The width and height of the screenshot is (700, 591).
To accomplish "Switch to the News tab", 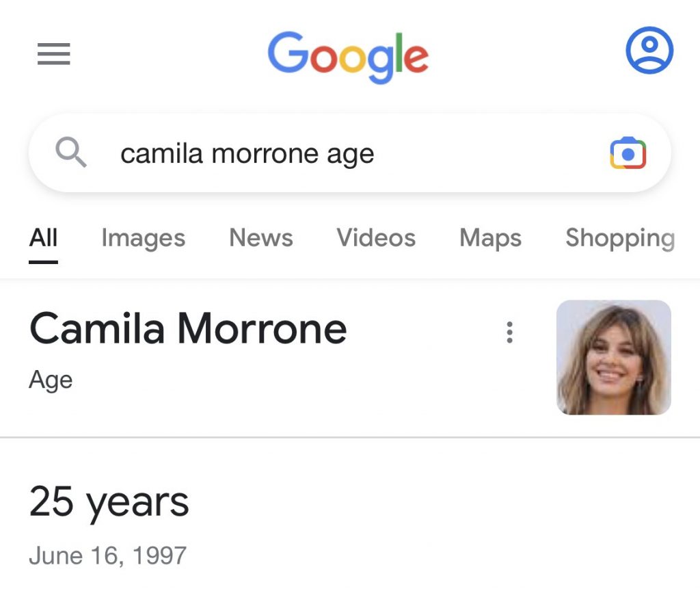I will point(261,238).
